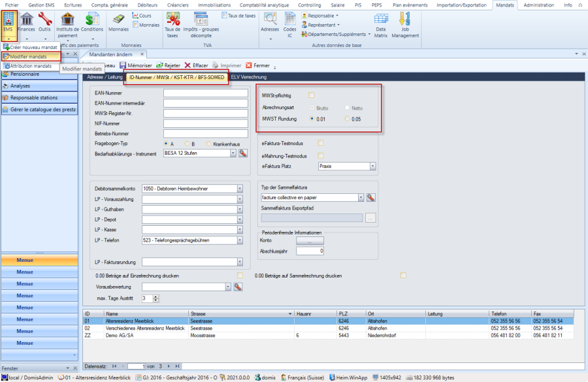Click the Adresses ribbon icon
This screenshot has height=382, width=588.
pos(269,26)
